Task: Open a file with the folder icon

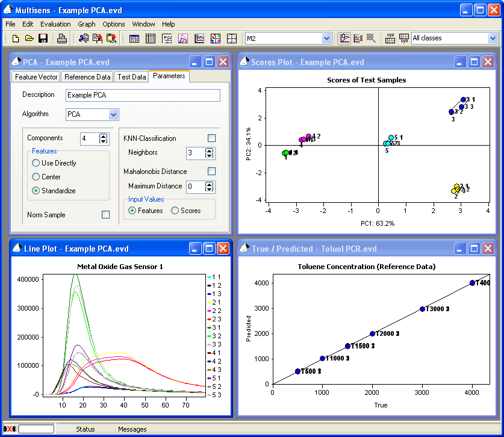Action: coord(29,39)
